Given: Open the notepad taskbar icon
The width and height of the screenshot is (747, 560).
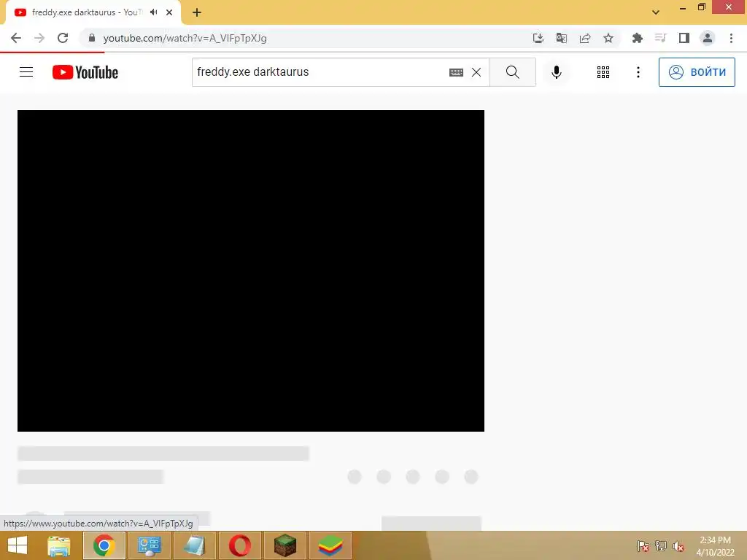Looking at the screenshot, I should pyautogui.click(x=194, y=545).
